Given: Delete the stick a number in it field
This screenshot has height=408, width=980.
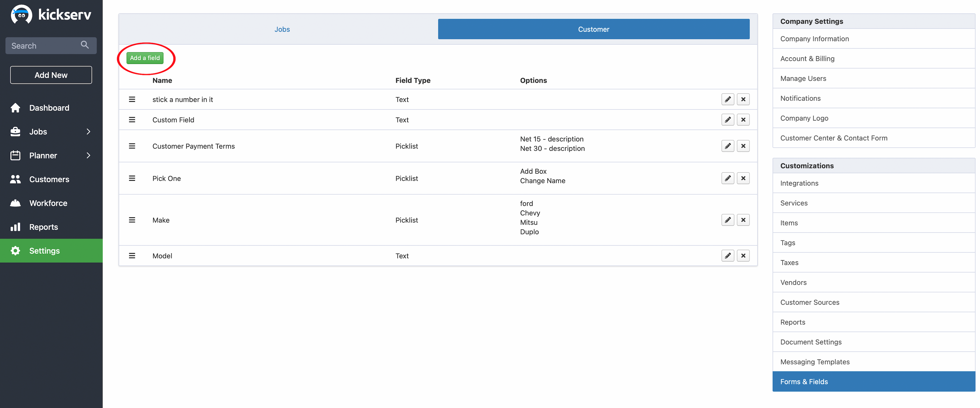Looking at the screenshot, I should pos(743,99).
